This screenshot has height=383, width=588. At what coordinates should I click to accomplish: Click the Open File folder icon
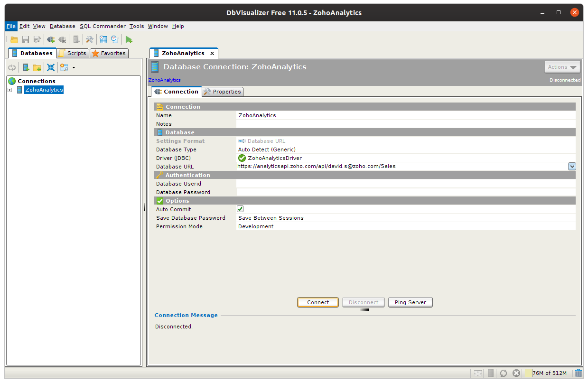tap(14, 40)
